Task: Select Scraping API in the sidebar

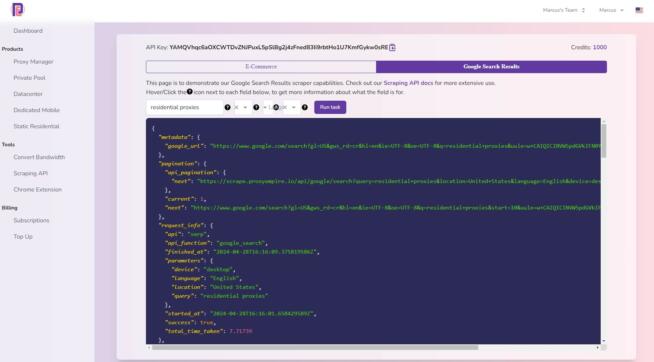Action: point(30,173)
